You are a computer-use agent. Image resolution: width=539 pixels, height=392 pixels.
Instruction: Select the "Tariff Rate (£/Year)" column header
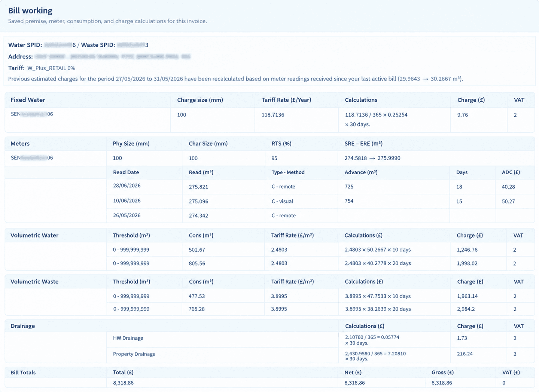(286, 100)
